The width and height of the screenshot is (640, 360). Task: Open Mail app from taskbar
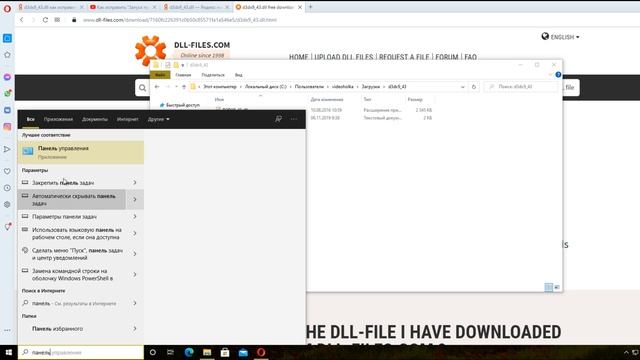[243, 352]
